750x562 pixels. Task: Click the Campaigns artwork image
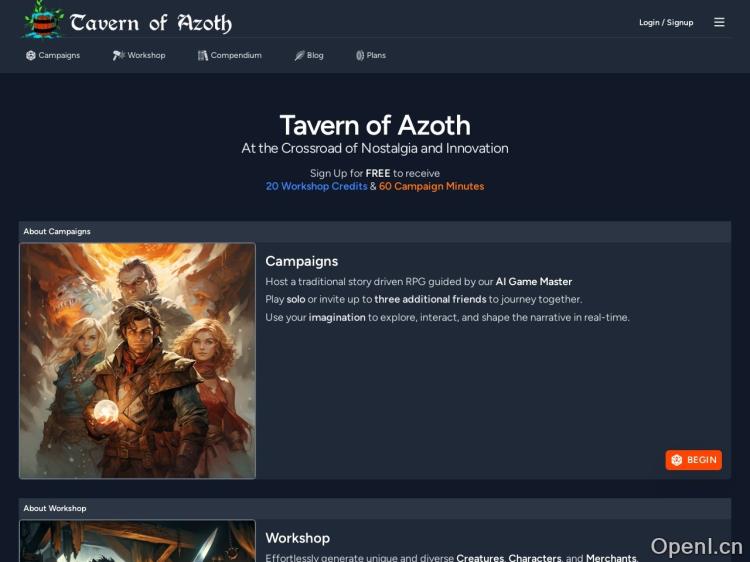(x=137, y=361)
